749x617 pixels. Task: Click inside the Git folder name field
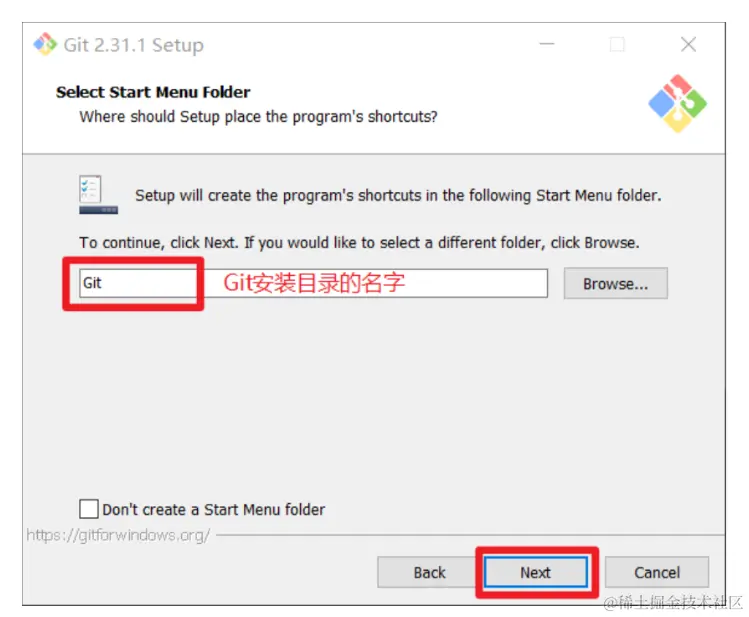coord(313,283)
